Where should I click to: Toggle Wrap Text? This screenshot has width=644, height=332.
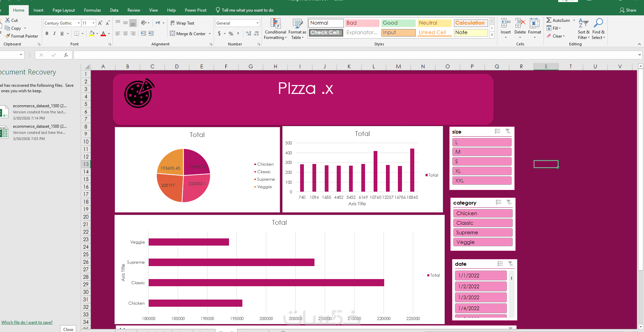click(x=182, y=23)
